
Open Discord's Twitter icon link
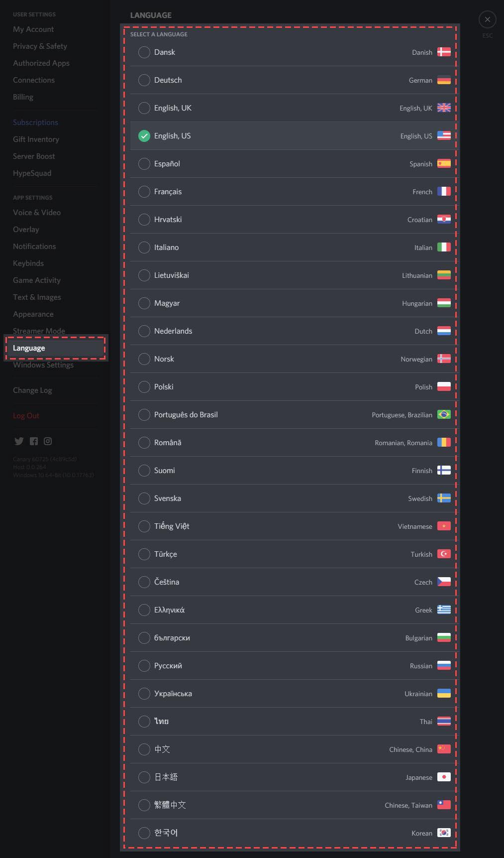pos(19,441)
